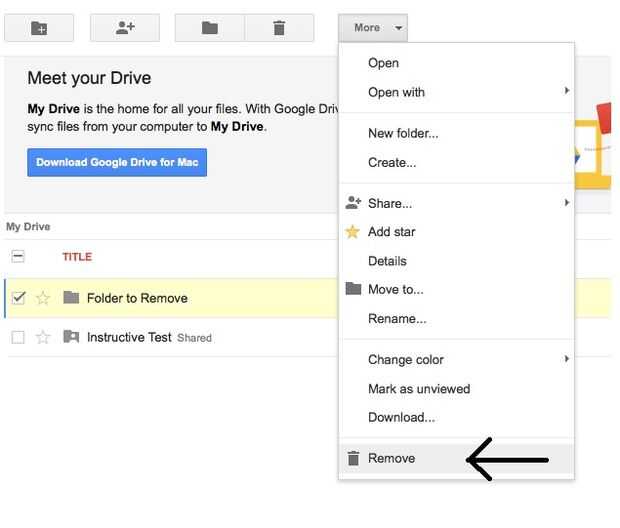Open the Folder to Remove row
620x528 pixels.
point(137,298)
